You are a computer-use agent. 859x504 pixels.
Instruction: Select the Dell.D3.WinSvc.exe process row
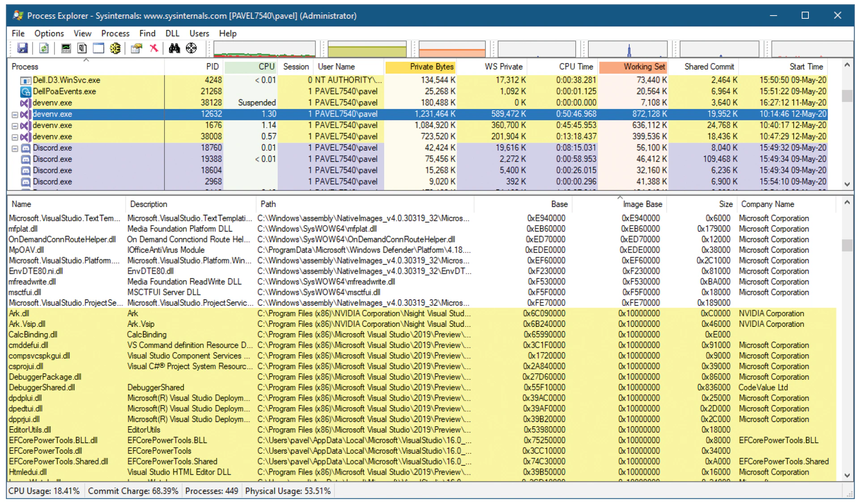coord(417,80)
